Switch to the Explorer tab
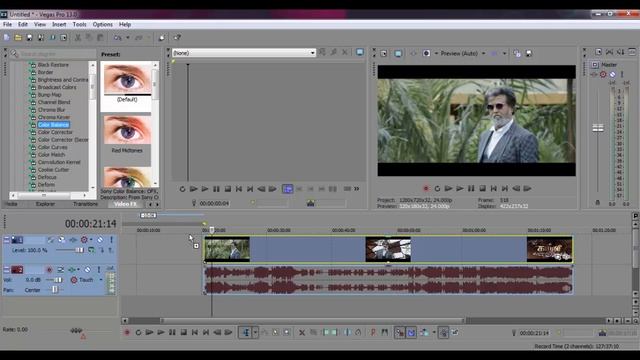 point(45,204)
